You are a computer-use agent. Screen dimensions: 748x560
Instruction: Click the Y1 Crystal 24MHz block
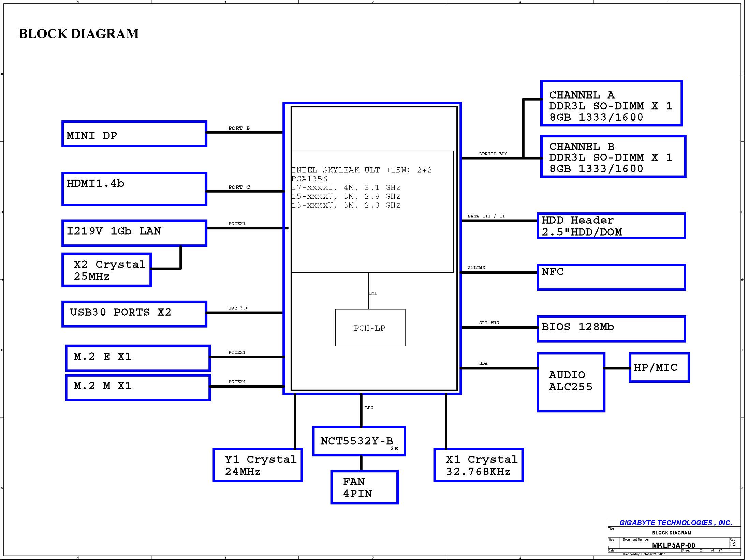click(258, 465)
